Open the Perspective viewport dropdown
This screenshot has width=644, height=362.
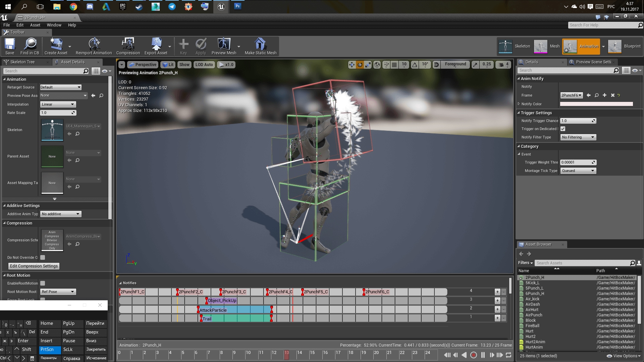tap(143, 64)
